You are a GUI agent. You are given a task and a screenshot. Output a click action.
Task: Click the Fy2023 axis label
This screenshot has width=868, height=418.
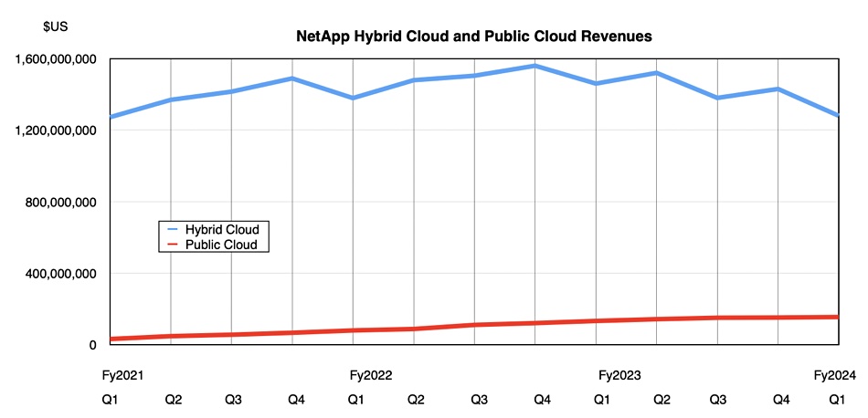[619, 376]
